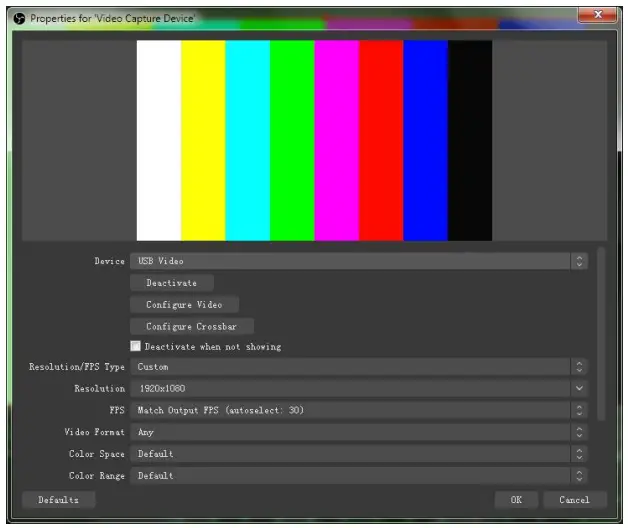Click the Color Range label
The image size is (628, 528).
coord(97,476)
